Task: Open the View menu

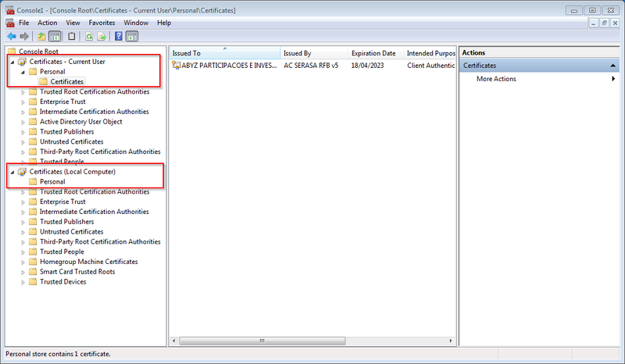Action: click(73, 23)
